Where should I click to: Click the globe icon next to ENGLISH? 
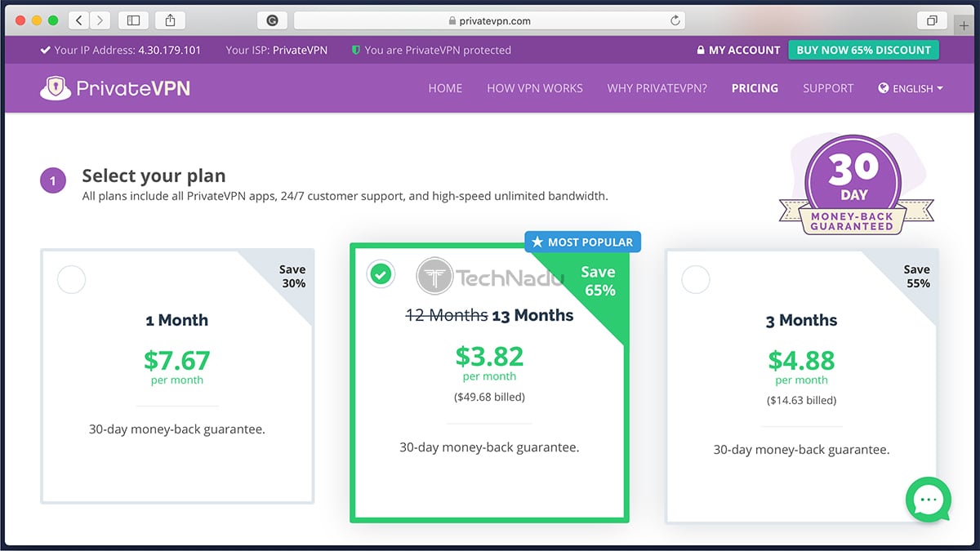coord(885,88)
